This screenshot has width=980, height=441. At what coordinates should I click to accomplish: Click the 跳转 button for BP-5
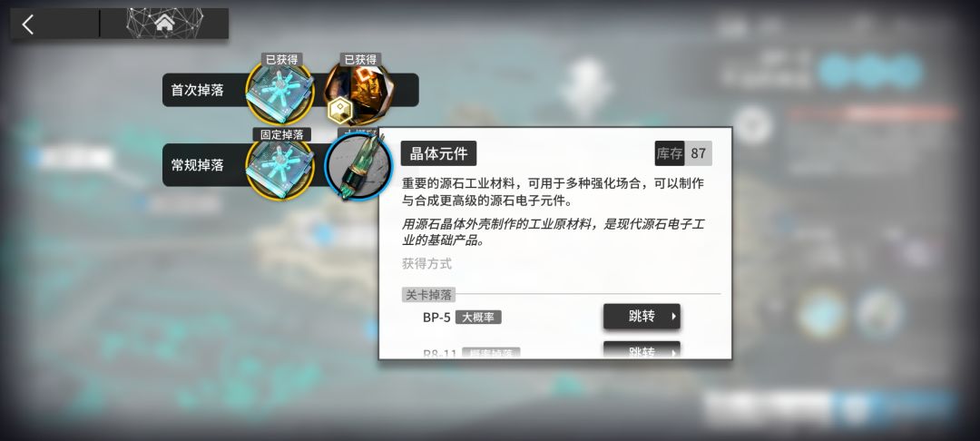click(x=642, y=317)
